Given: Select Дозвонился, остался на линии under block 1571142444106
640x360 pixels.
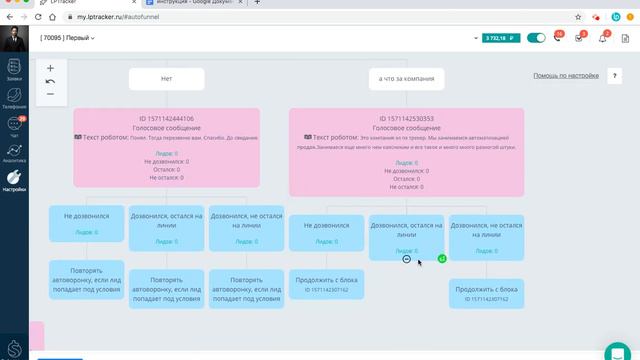Looking at the screenshot, I should [167, 228].
